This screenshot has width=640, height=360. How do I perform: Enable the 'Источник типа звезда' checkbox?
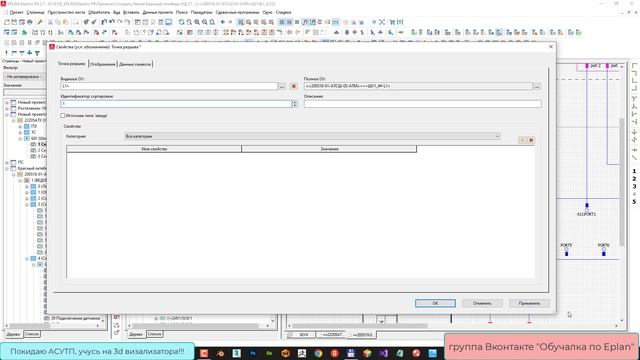[x=62, y=116]
